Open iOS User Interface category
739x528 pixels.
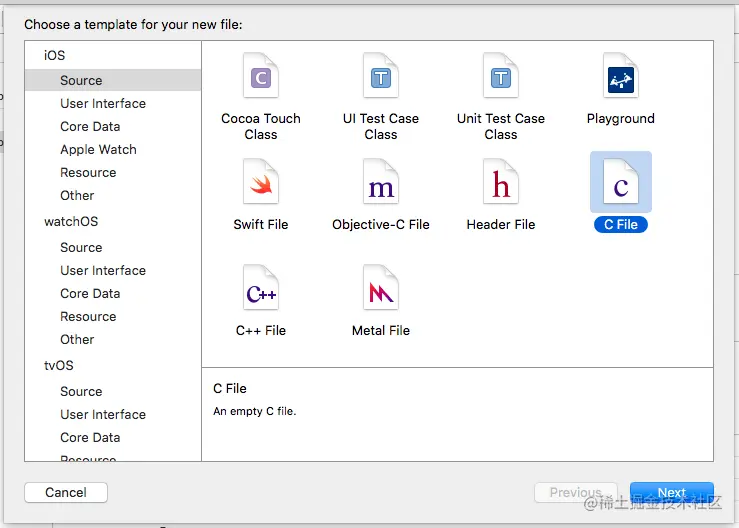tap(103, 103)
